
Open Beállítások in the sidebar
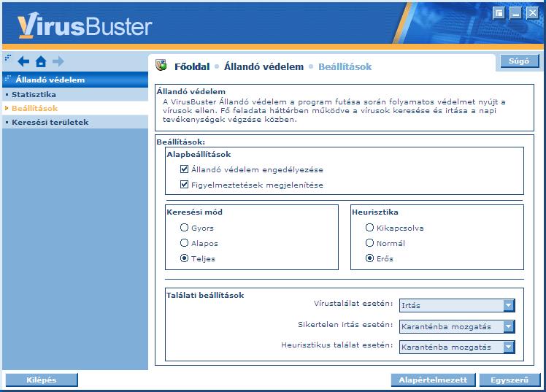pyautogui.click(x=75, y=108)
